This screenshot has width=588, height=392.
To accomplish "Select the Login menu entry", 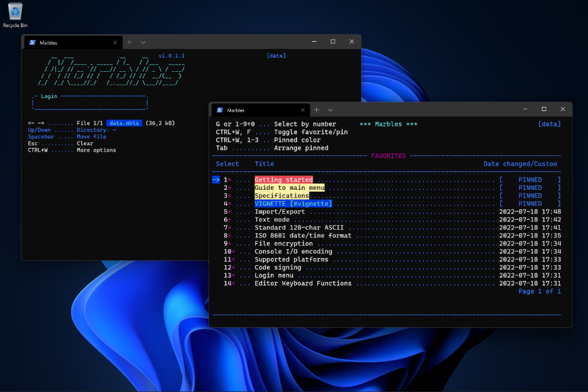I will click(274, 275).
